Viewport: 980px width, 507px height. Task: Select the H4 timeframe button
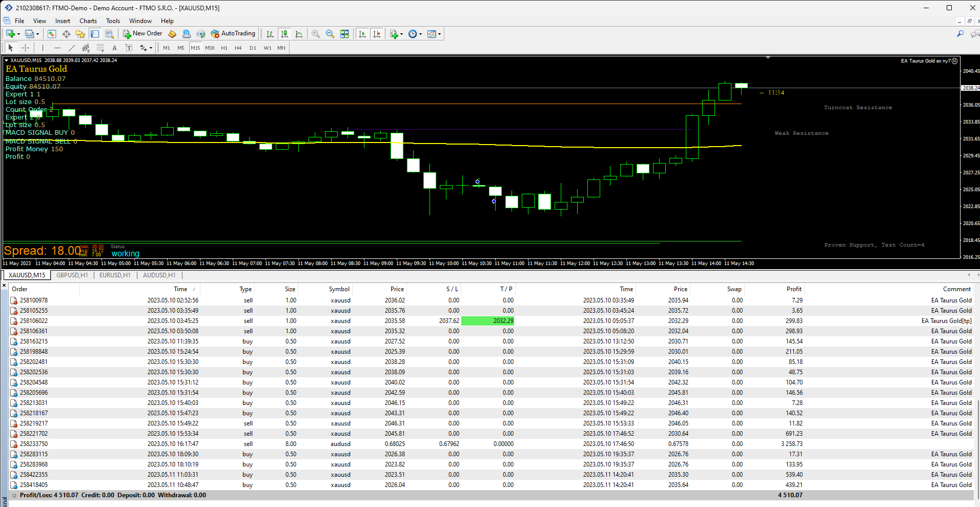click(x=238, y=48)
